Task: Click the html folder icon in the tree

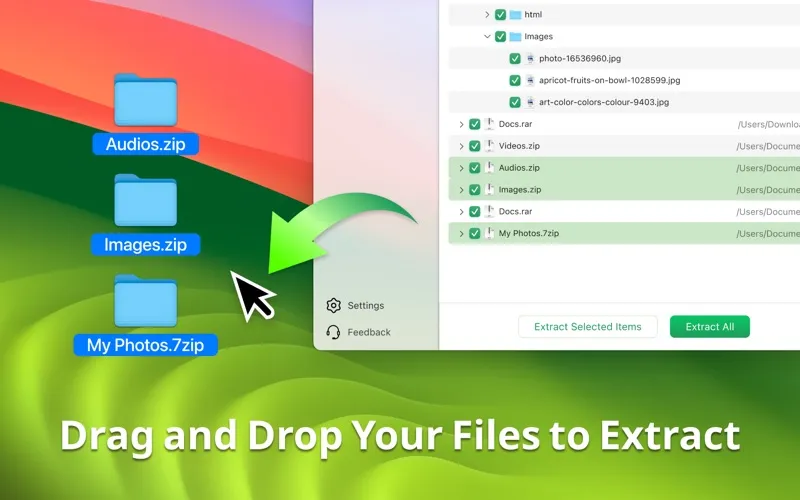Action: click(515, 15)
